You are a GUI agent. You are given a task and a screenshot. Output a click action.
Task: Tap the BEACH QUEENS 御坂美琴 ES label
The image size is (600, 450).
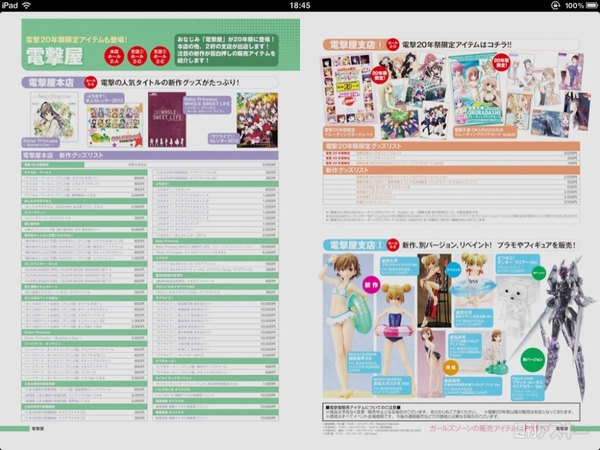[x=362, y=362]
